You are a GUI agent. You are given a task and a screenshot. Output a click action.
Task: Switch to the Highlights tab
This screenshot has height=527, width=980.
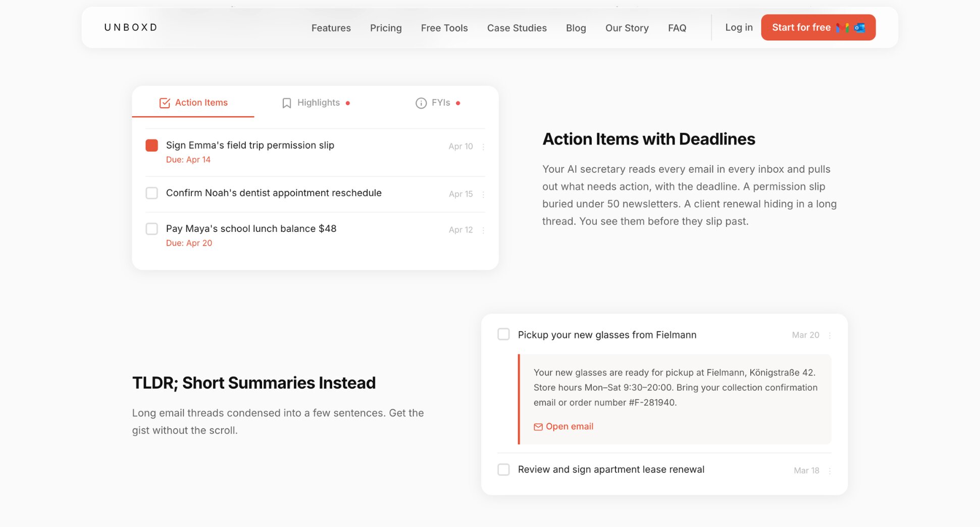pos(316,103)
